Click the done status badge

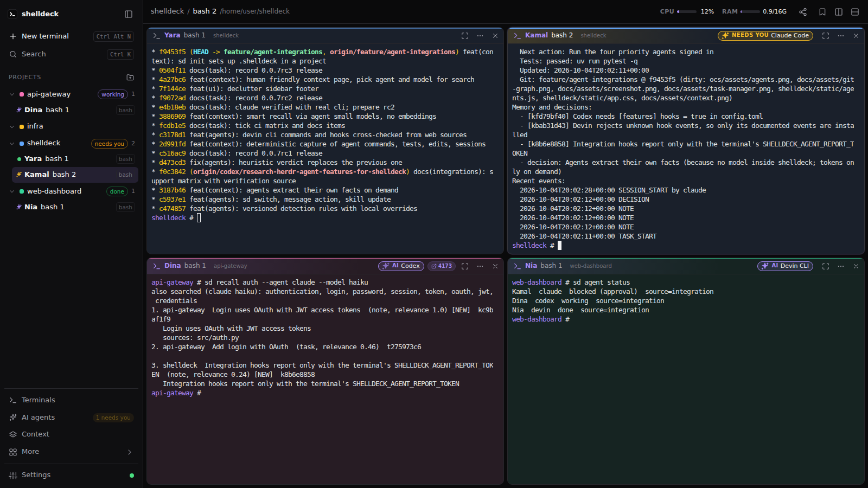tap(117, 192)
